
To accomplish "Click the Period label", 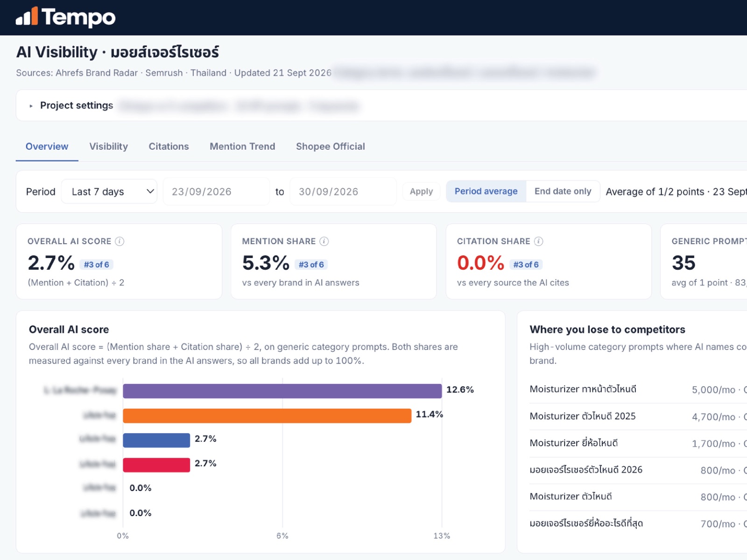I will click(41, 192).
